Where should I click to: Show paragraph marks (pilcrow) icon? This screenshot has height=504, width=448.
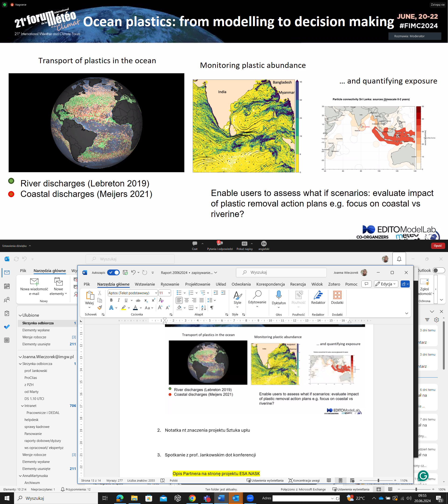pos(212,308)
